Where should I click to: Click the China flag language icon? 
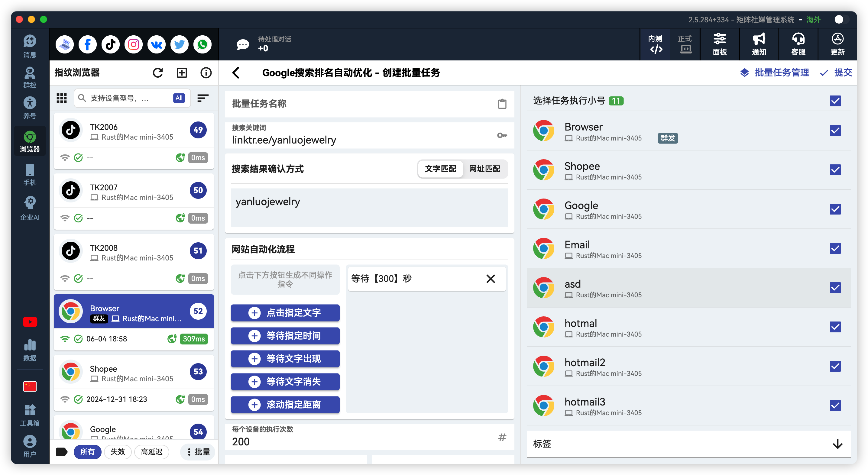click(x=30, y=386)
